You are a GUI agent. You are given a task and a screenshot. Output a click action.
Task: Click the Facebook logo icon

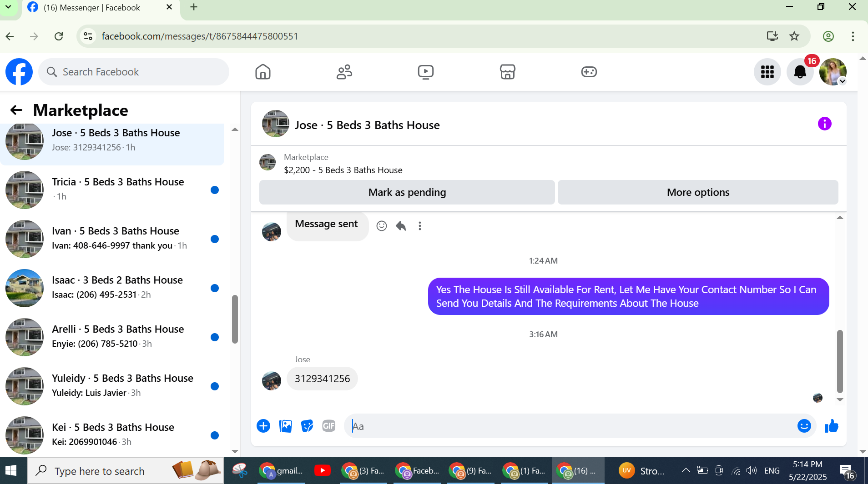[x=19, y=72]
